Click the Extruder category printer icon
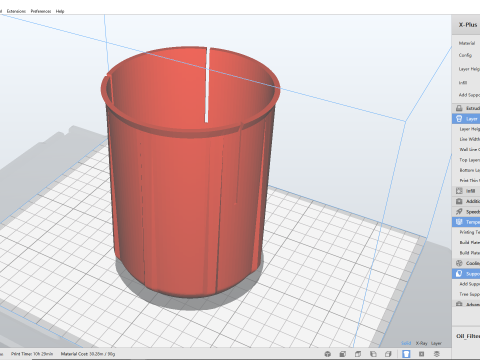The image size is (480, 360). click(x=459, y=108)
